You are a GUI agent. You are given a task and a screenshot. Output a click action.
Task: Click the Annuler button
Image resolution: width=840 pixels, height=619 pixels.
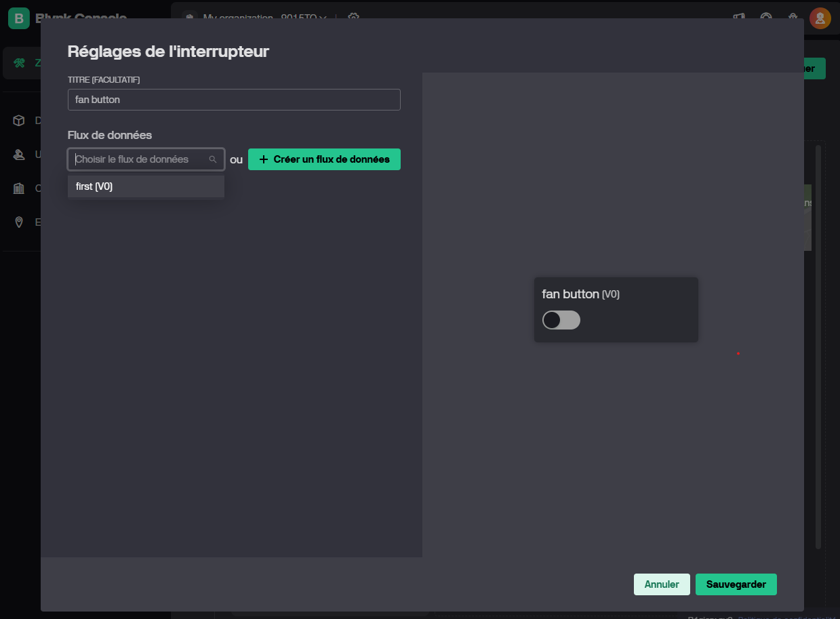[x=662, y=584]
